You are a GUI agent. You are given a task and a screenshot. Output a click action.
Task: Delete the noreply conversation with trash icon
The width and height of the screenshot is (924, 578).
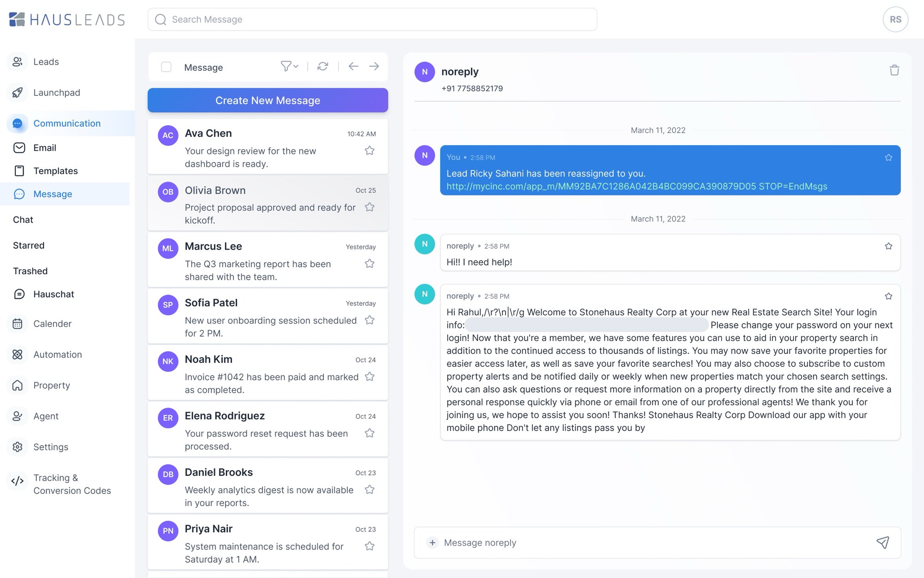894,70
